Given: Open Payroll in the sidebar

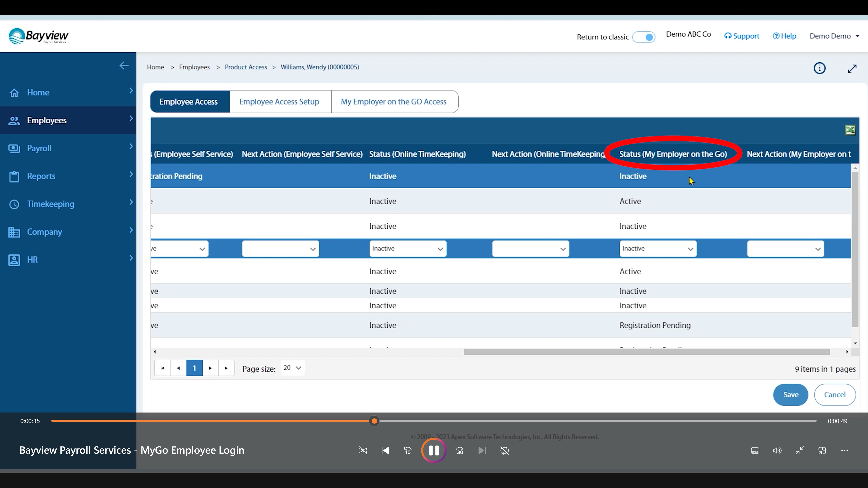Looking at the screenshot, I should click(x=39, y=148).
